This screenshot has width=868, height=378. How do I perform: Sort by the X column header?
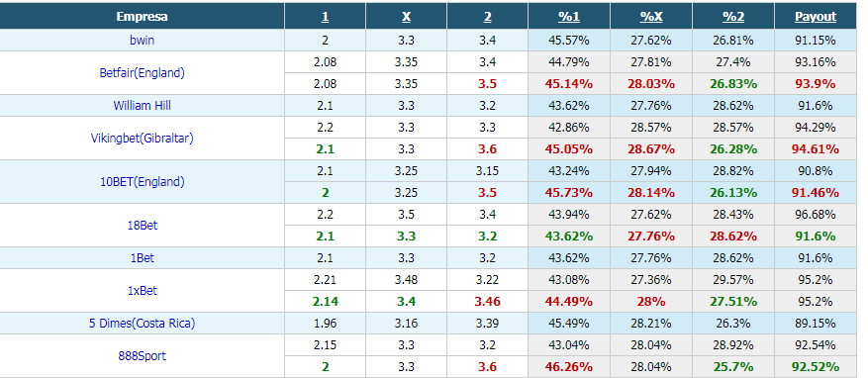[407, 17]
